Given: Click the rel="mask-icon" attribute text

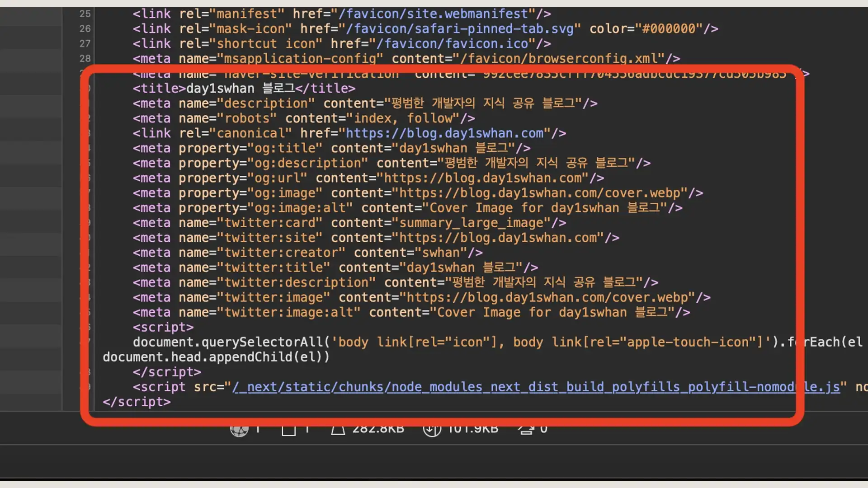Looking at the screenshot, I should tap(236, 28).
